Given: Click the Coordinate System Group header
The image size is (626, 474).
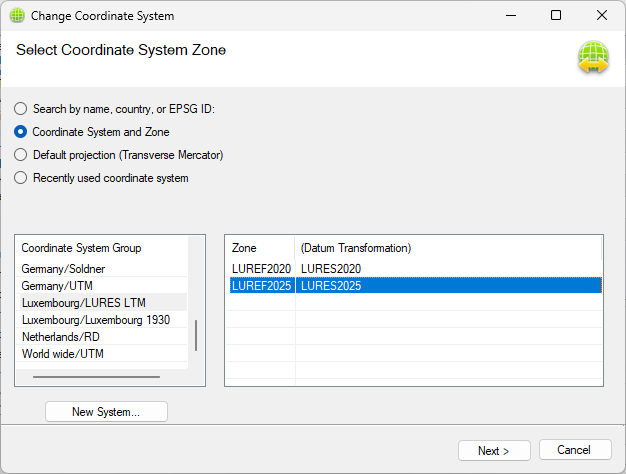Looking at the screenshot, I should (102, 248).
